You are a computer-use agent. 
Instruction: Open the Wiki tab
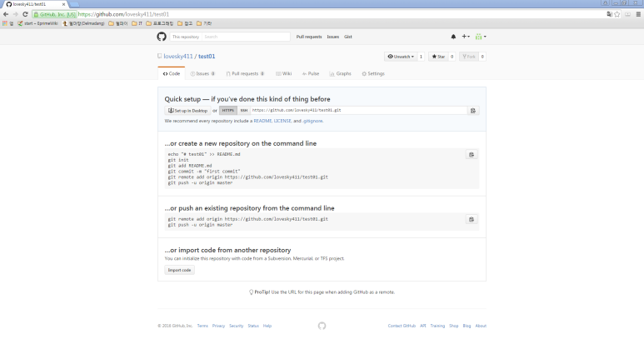click(x=284, y=73)
